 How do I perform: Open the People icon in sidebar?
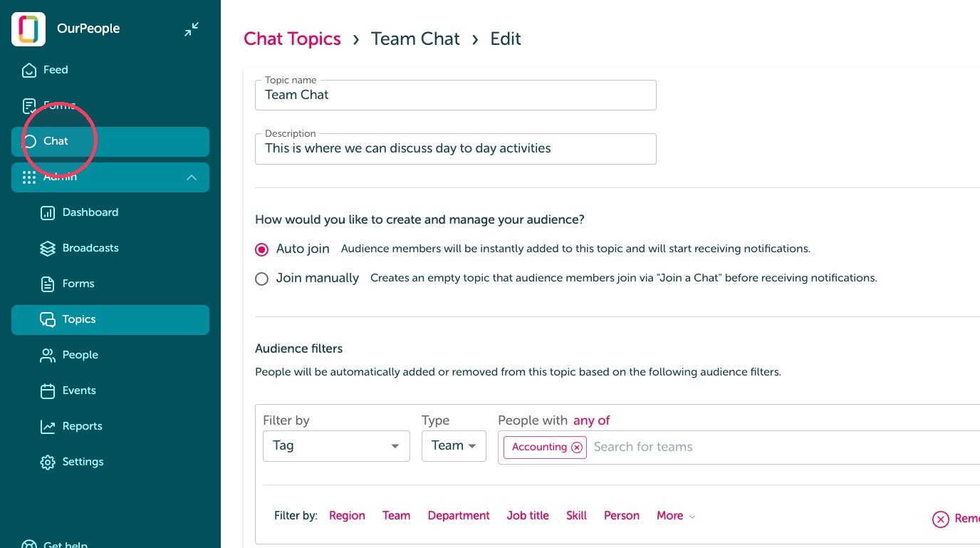pyautogui.click(x=48, y=355)
